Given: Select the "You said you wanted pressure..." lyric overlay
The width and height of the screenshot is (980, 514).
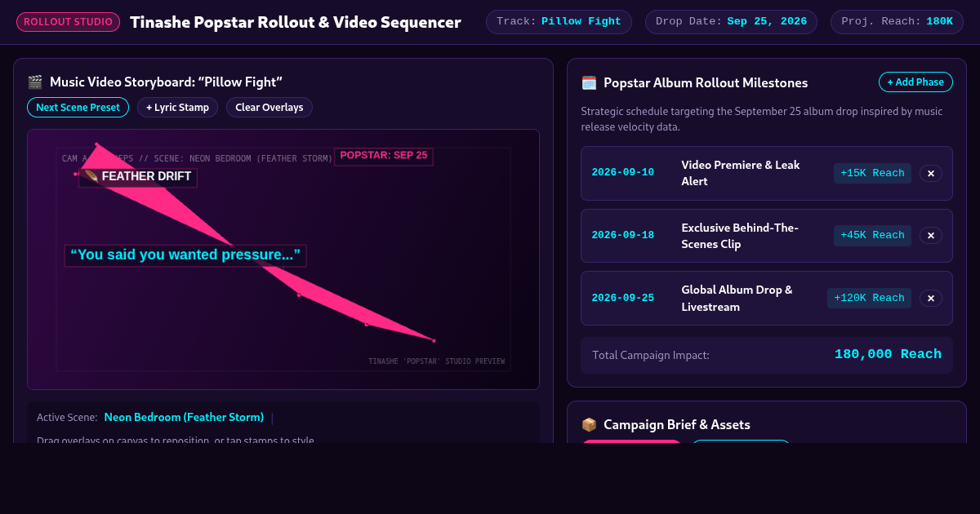Looking at the screenshot, I should [185, 255].
